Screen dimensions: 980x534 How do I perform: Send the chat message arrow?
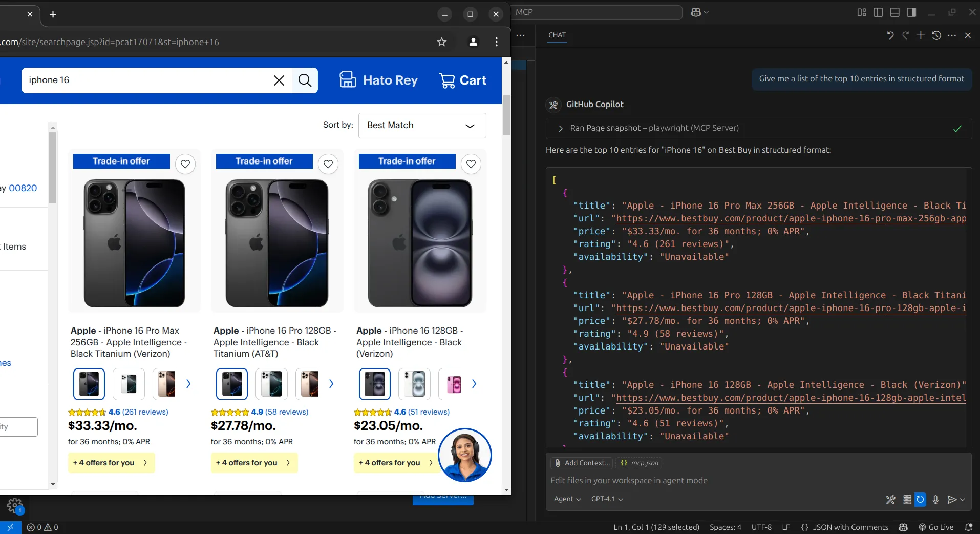point(951,500)
